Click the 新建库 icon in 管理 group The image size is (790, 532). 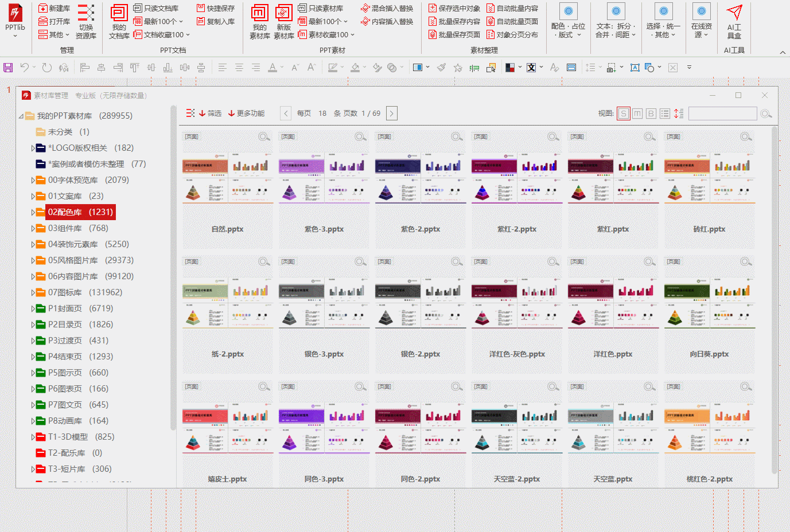pyautogui.click(x=43, y=8)
